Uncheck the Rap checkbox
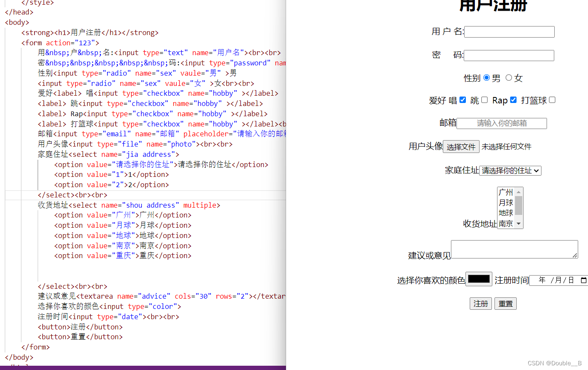The image size is (588, 370). [x=513, y=100]
